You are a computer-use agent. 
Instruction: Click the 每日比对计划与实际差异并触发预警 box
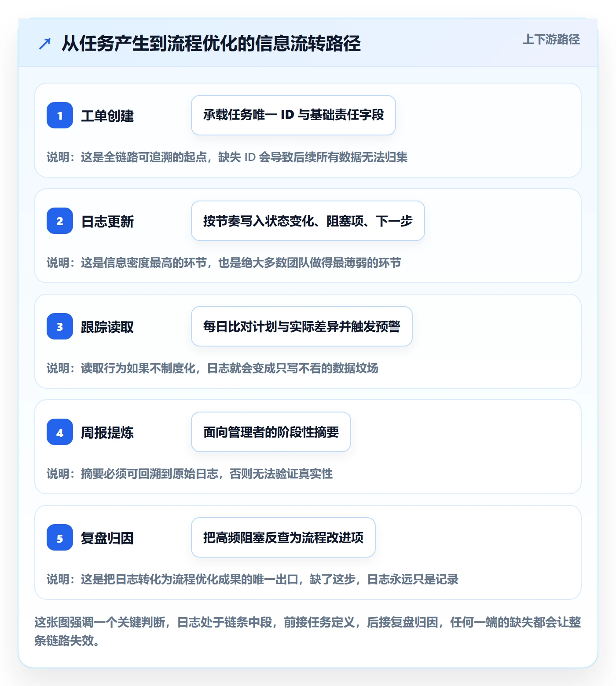pyautogui.click(x=302, y=326)
